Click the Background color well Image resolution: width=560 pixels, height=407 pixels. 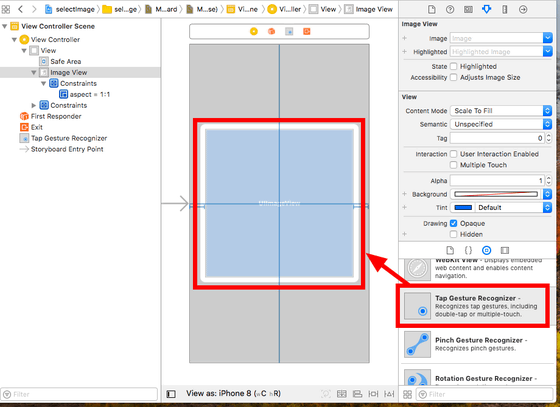click(496, 194)
